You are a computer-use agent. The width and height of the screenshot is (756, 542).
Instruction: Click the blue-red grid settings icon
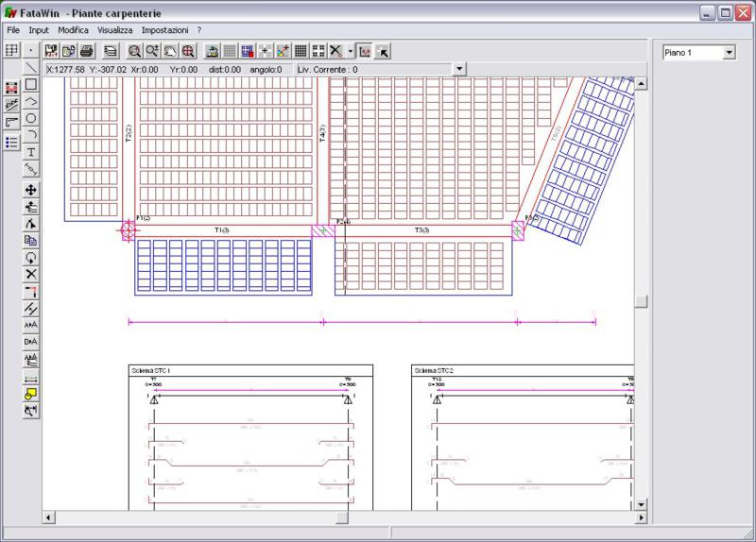pos(248,51)
